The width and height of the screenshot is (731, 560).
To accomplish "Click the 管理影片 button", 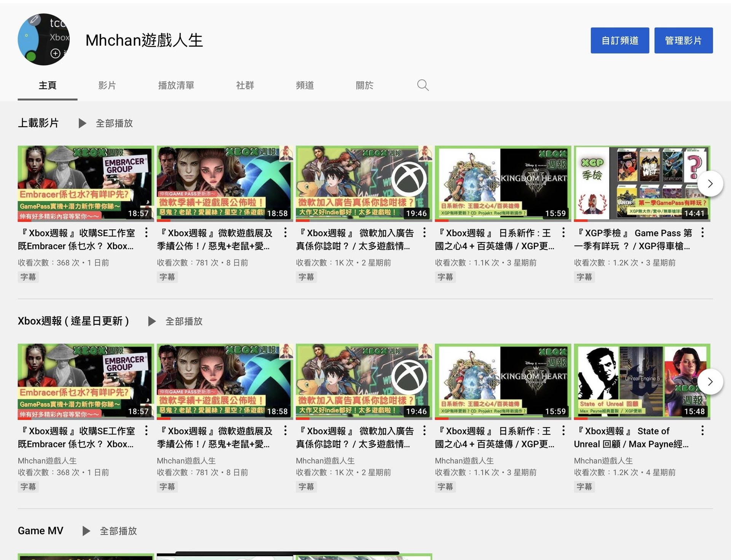I will click(683, 40).
